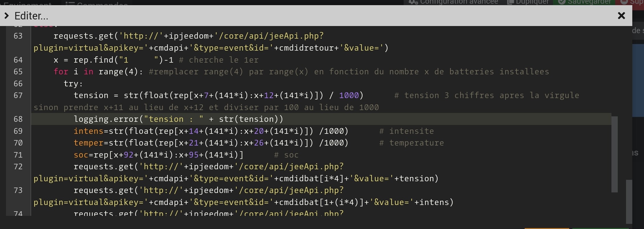This screenshot has height=229, width=644.
Task: Select line number 72 in the gutter
Action: tap(18, 167)
